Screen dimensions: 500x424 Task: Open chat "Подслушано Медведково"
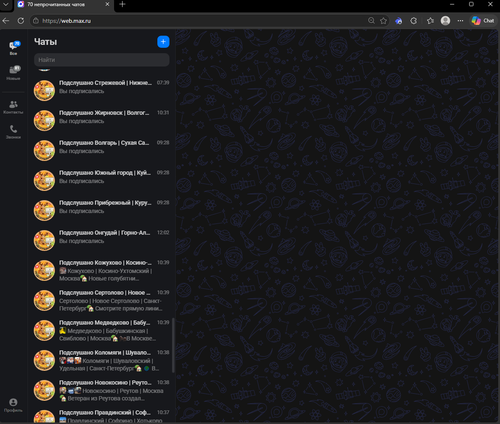click(x=102, y=330)
